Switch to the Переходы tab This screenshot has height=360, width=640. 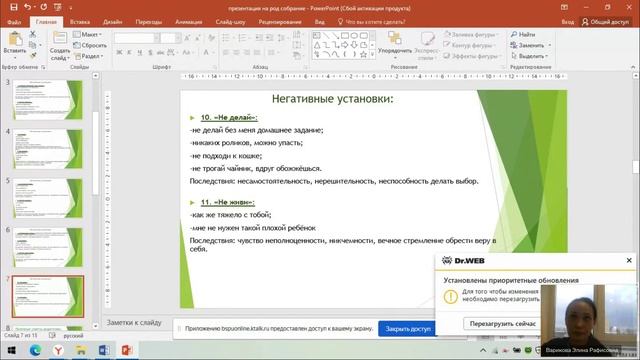click(x=149, y=22)
